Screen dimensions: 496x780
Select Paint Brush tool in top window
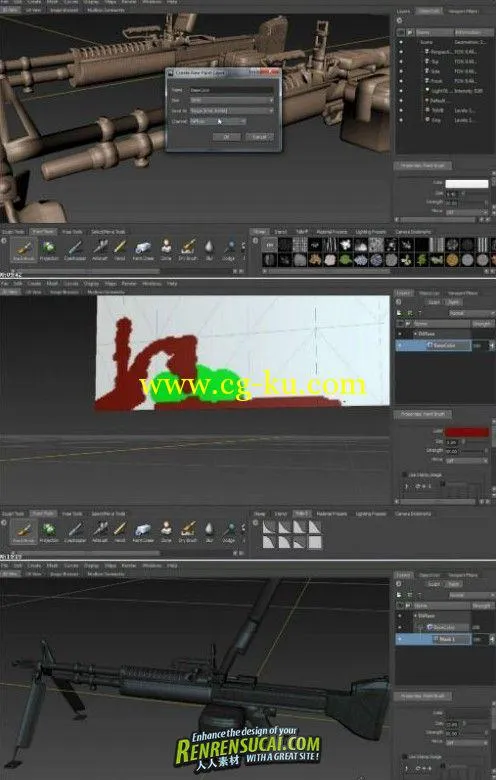tap(24, 250)
